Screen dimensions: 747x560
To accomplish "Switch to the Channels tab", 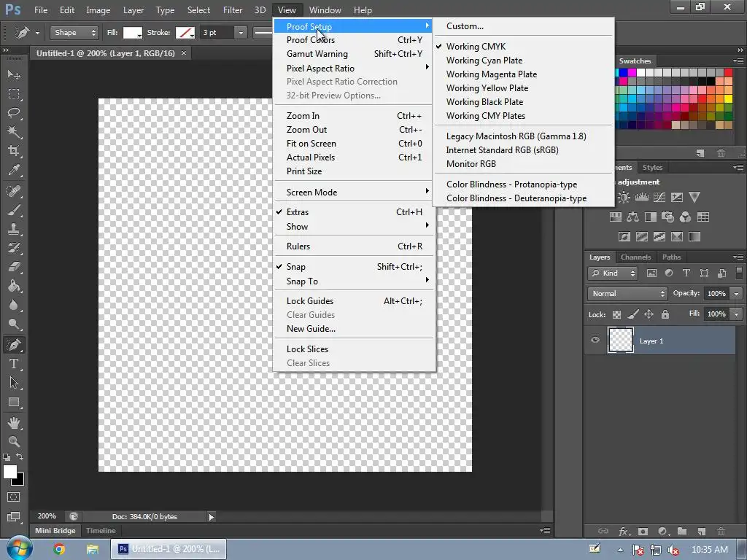I will tap(635, 257).
